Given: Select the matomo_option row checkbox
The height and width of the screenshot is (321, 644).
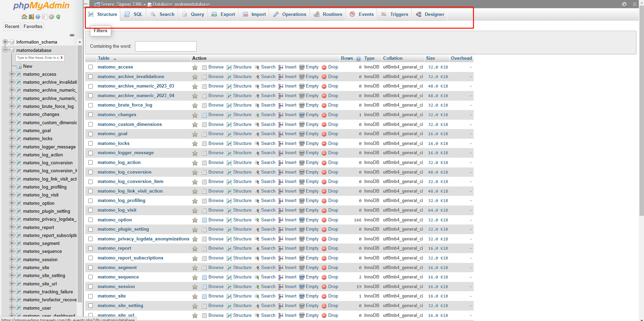Looking at the screenshot, I should coord(90,220).
